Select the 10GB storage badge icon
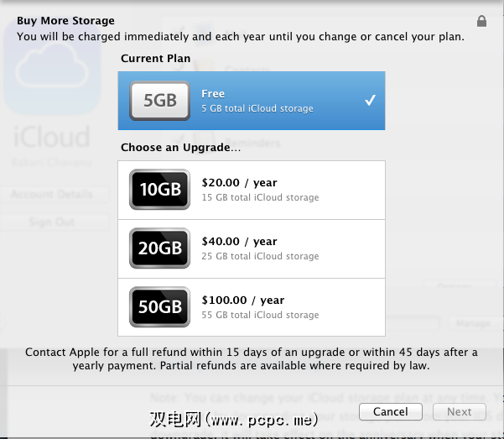Viewport: 504px width, 439px height. [x=159, y=190]
